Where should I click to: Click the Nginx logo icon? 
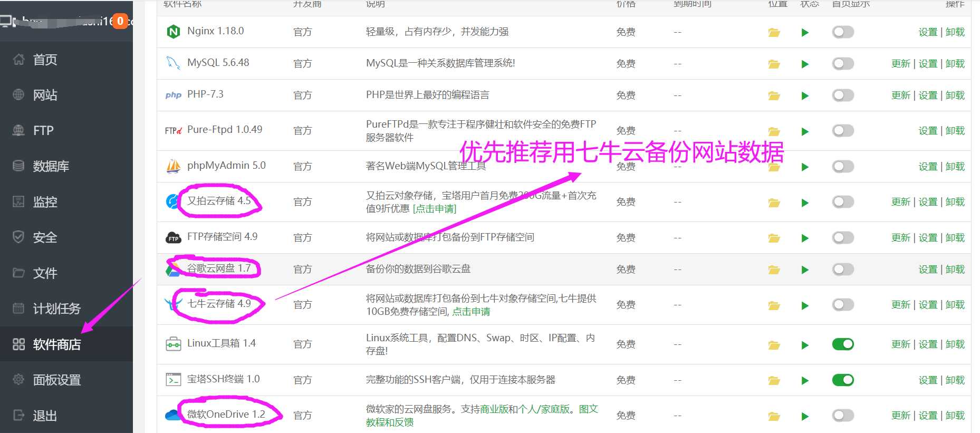[173, 32]
